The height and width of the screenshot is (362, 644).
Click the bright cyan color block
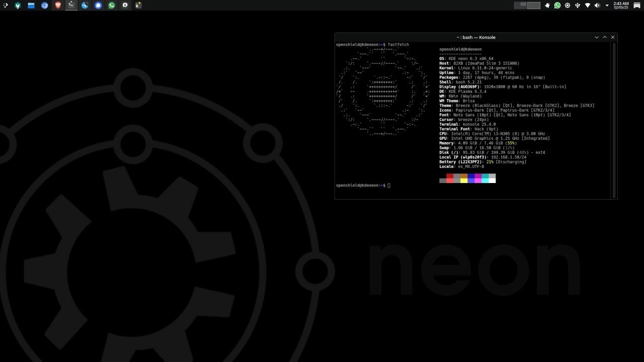point(485,180)
